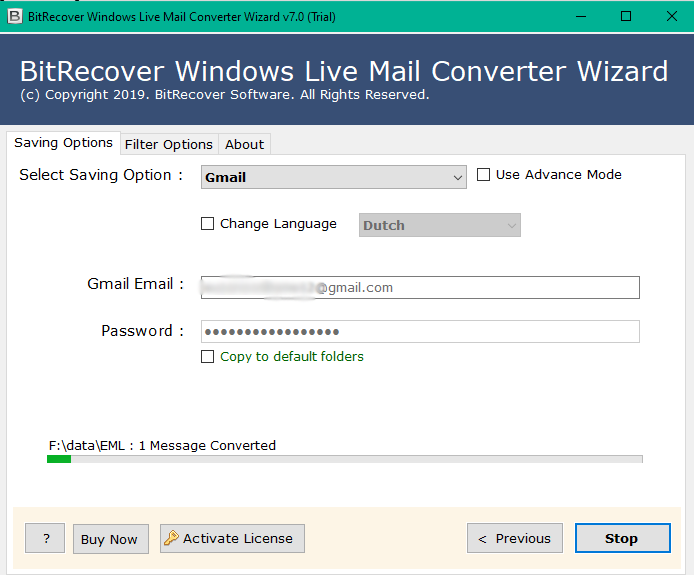Focus the Password input field
The height and width of the screenshot is (575, 694).
(x=420, y=332)
